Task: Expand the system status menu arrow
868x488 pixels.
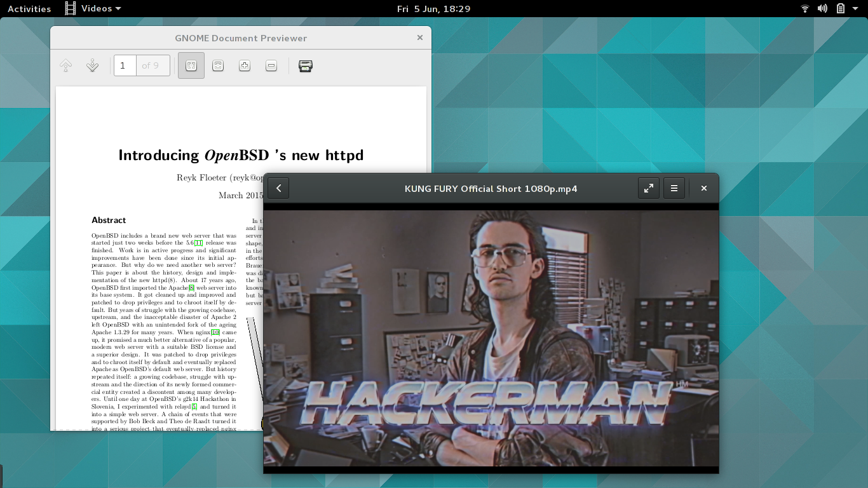Action: click(857, 8)
